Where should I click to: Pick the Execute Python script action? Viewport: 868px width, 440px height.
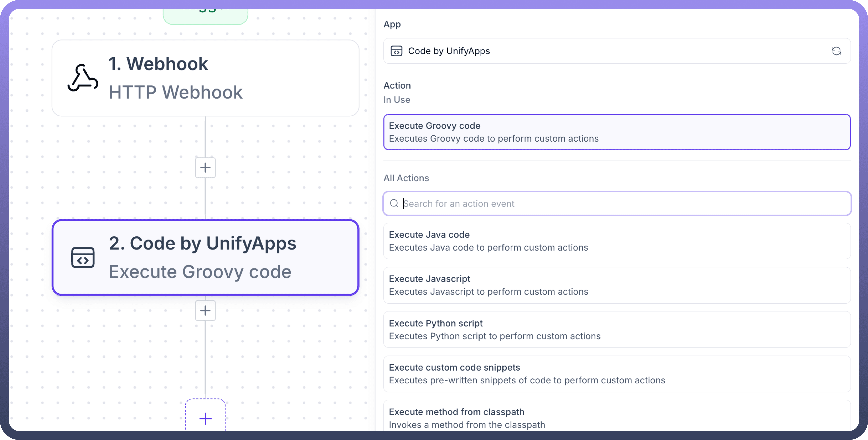[x=617, y=330]
